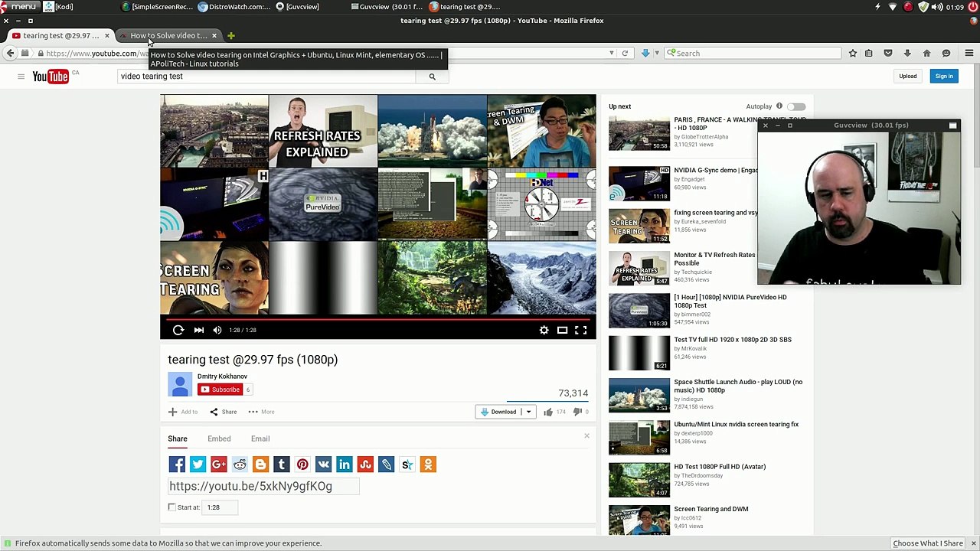
Task: Switch to the Email tab
Action: (260, 439)
